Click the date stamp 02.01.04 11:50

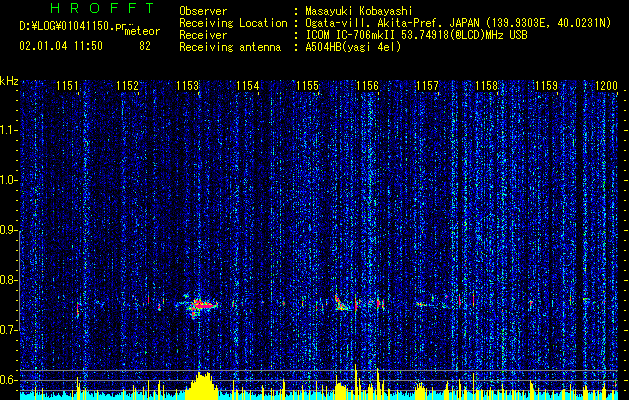tap(61, 46)
